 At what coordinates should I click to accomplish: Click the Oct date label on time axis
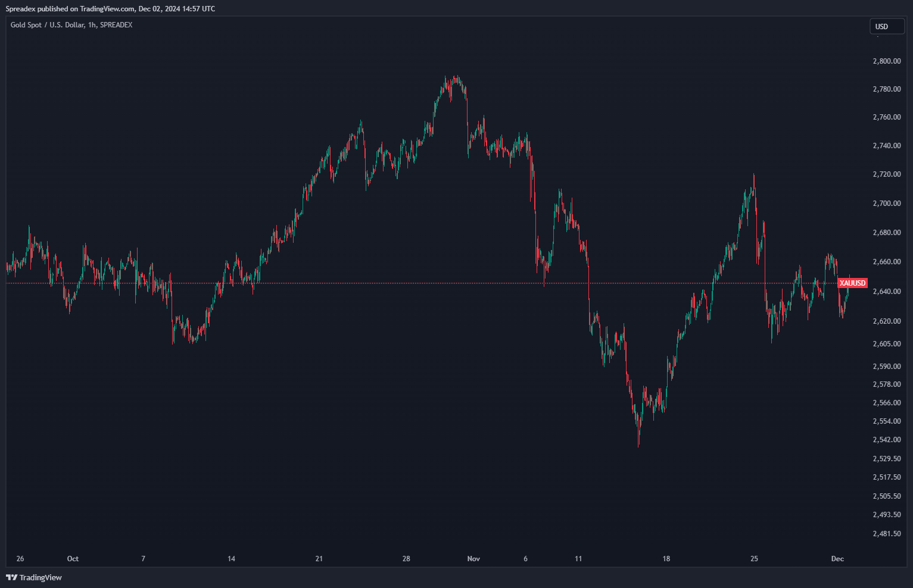[x=73, y=559]
